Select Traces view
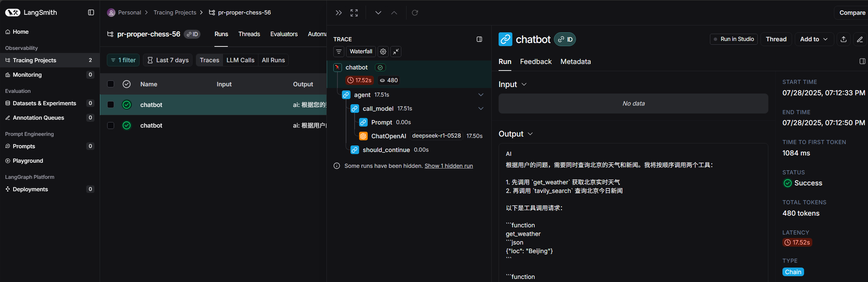 (x=209, y=60)
